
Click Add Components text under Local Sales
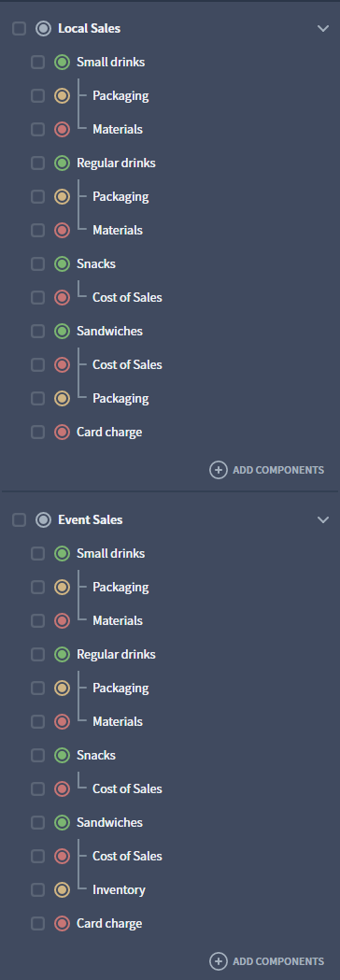pos(278,470)
